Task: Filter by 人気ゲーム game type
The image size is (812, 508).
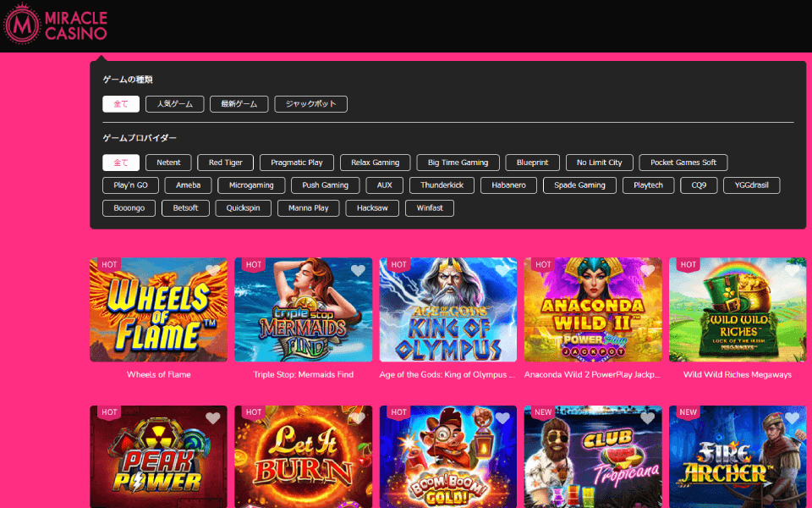Action: pos(174,104)
